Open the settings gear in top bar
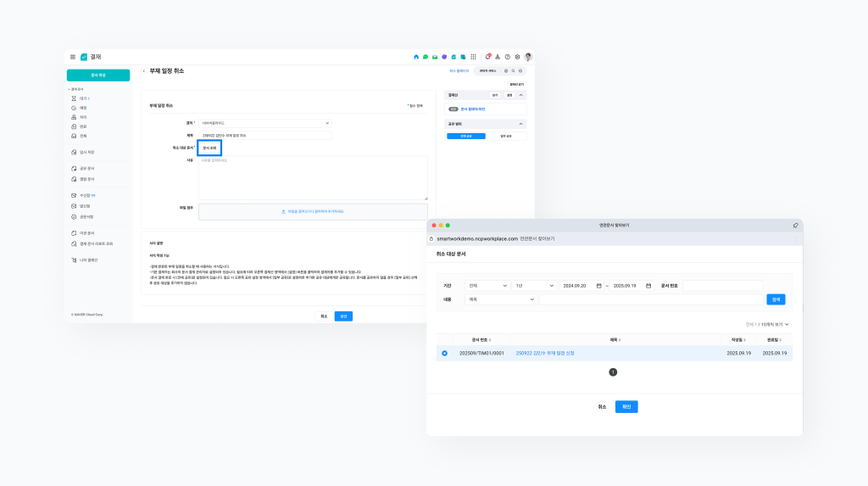Image resolution: width=868 pixels, height=486 pixels. pos(517,57)
